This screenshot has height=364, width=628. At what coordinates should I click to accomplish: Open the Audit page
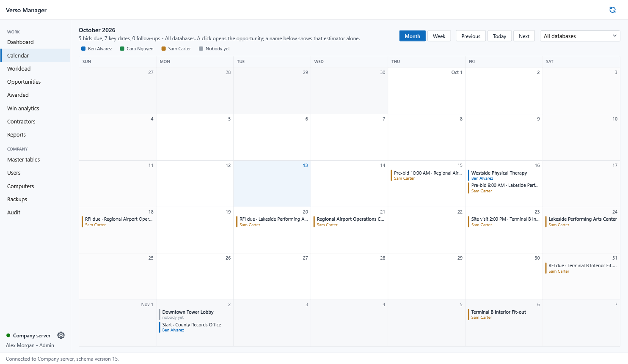pyautogui.click(x=36, y=212)
